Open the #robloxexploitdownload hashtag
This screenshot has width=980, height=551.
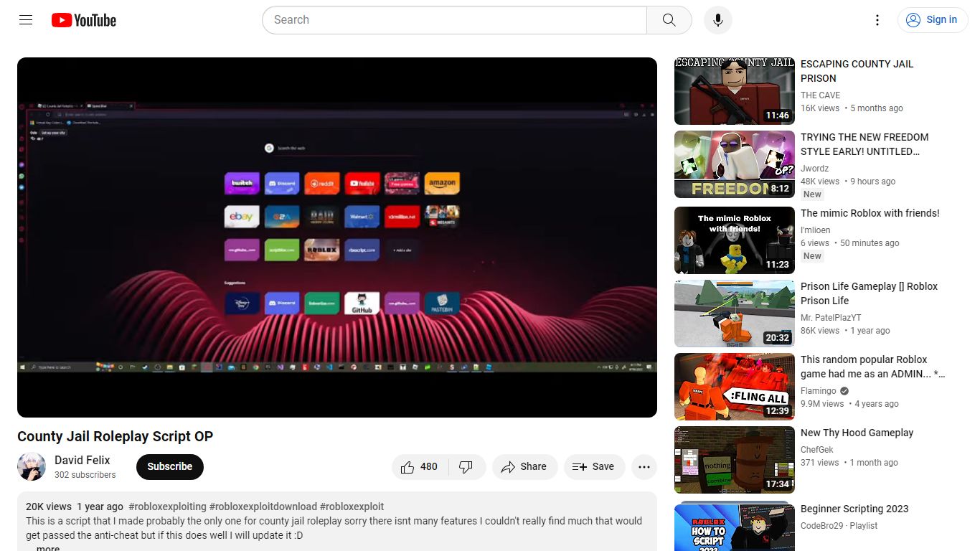click(263, 507)
